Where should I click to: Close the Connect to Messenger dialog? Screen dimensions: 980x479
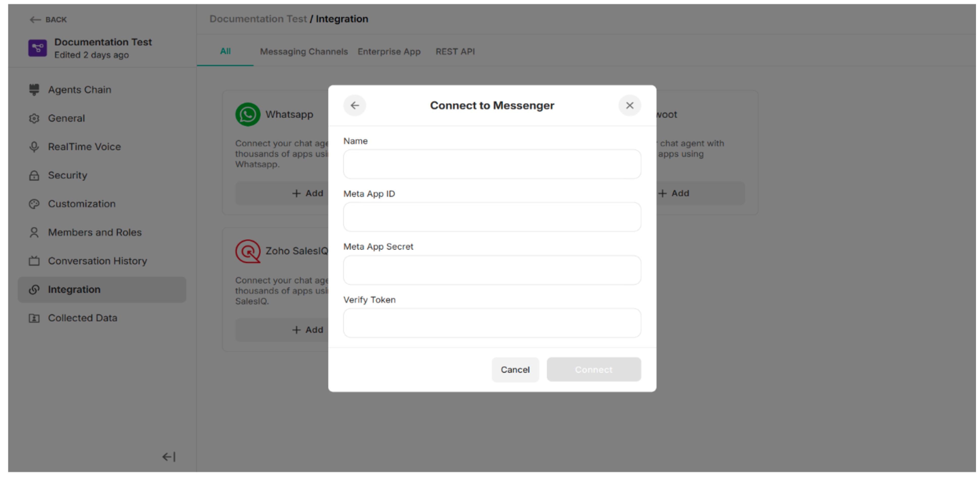[x=630, y=105]
